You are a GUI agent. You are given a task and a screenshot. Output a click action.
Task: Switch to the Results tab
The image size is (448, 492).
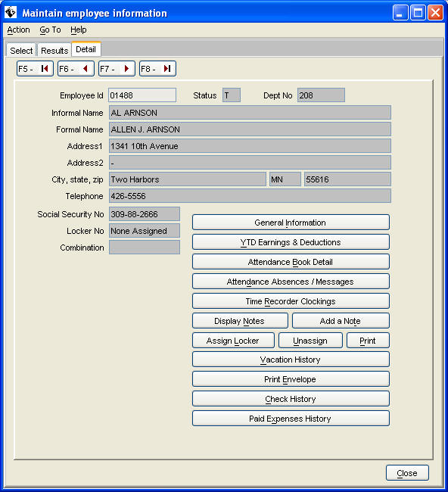click(54, 50)
